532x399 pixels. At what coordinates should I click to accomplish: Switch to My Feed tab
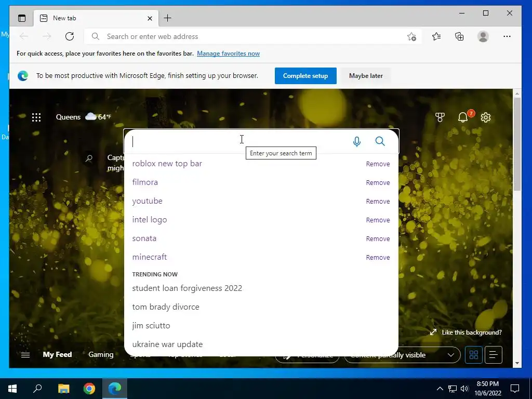(x=57, y=354)
